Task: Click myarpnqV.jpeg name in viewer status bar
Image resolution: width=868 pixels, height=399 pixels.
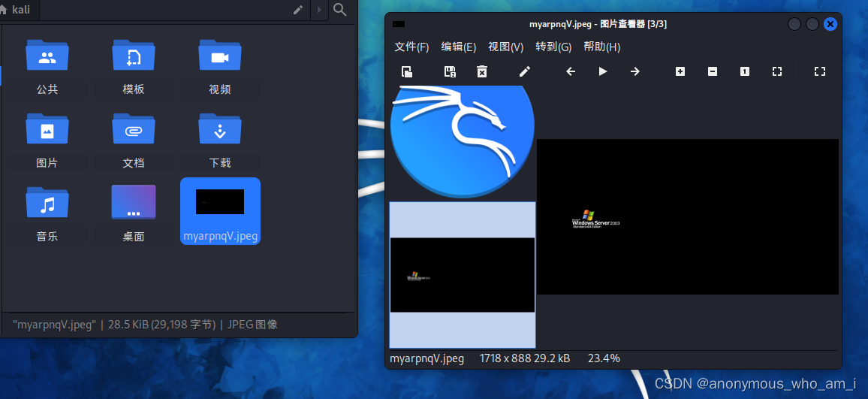Action: click(x=426, y=358)
